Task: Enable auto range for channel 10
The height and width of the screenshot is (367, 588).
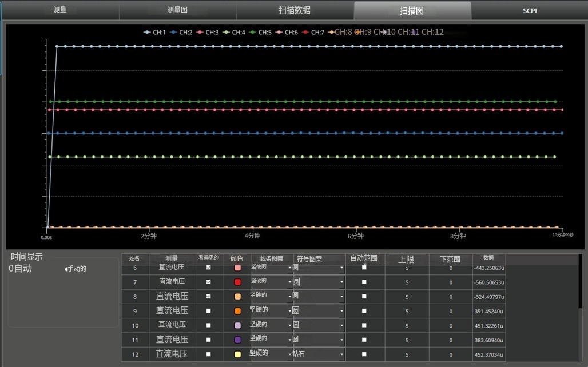Action: pos(364,325)
